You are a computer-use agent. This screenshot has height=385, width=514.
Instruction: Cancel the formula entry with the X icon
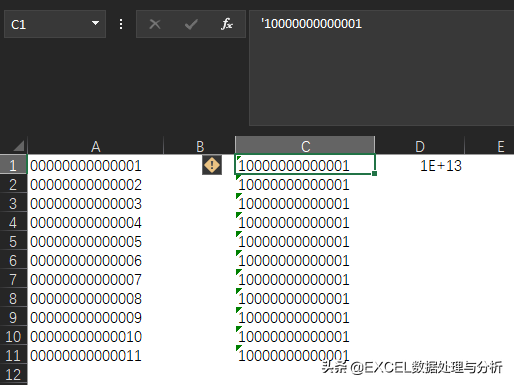point(155,24)
